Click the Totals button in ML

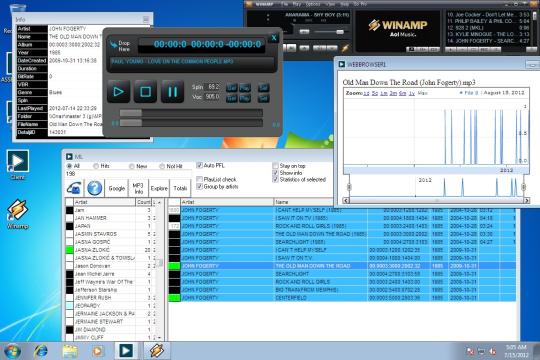click(180, 188)
